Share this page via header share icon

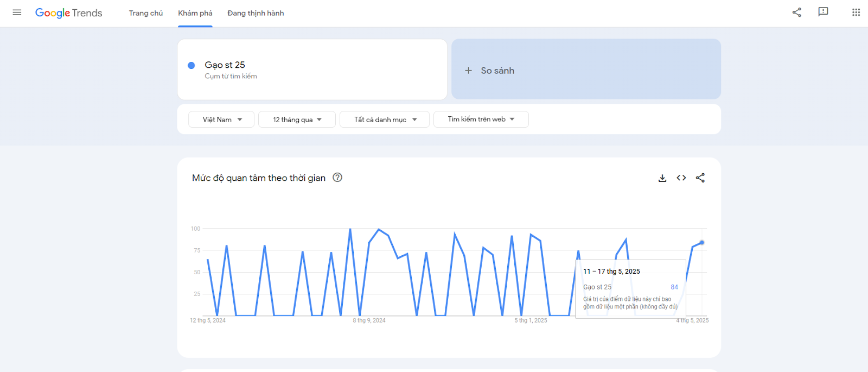pos(796,12)
